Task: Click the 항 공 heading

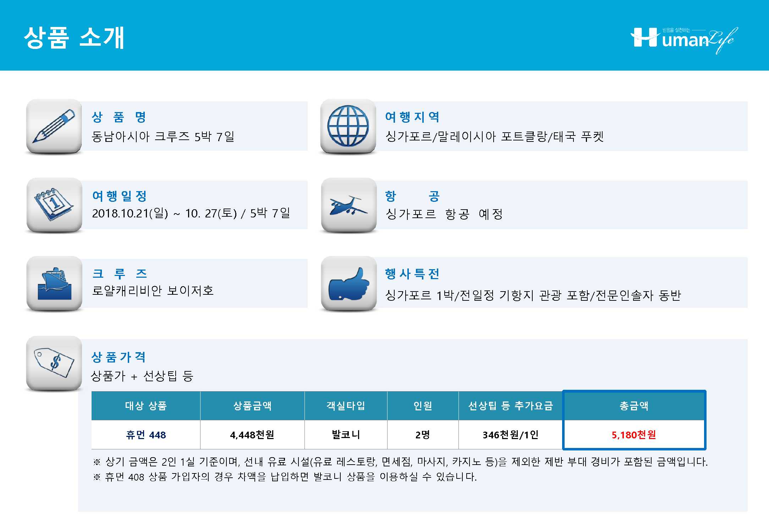Action: [x=412, y=196]
